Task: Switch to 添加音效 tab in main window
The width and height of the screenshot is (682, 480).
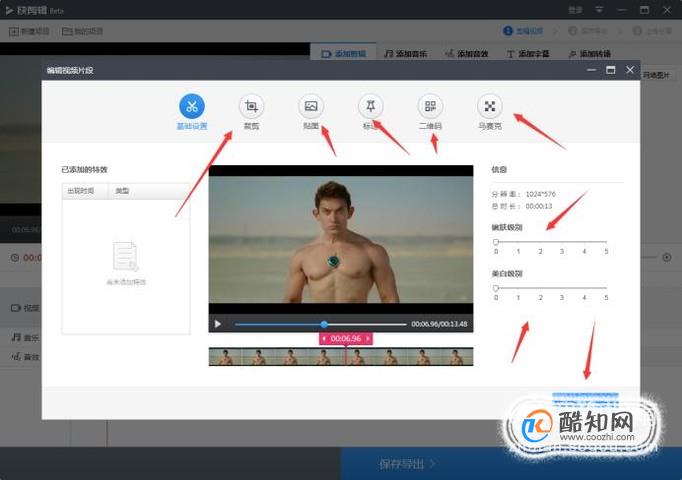Action: click(466, 54)
